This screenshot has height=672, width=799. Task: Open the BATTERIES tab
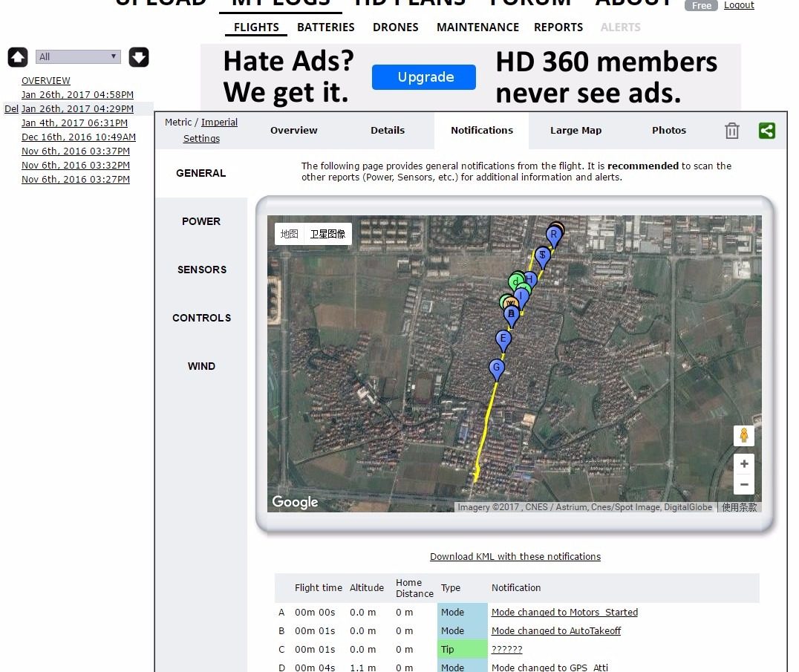tap(325, 27)
